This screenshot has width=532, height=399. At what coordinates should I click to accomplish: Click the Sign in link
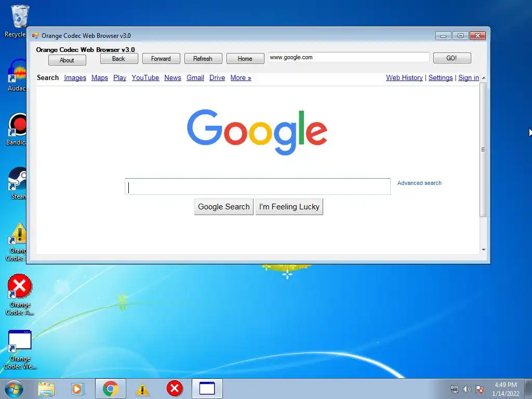click(x=469, y=78)
